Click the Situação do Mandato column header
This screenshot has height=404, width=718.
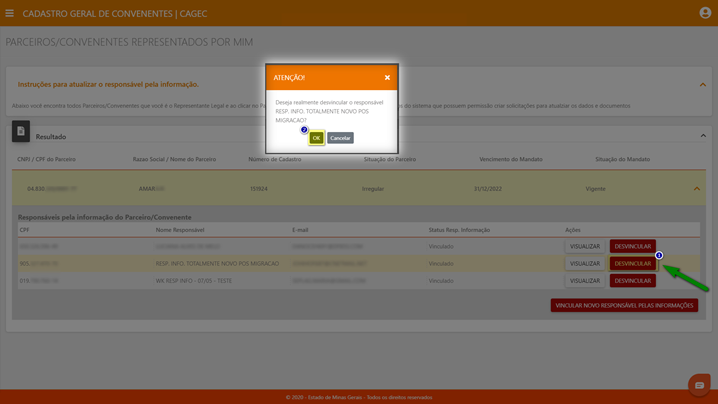(x=622, y=159)
